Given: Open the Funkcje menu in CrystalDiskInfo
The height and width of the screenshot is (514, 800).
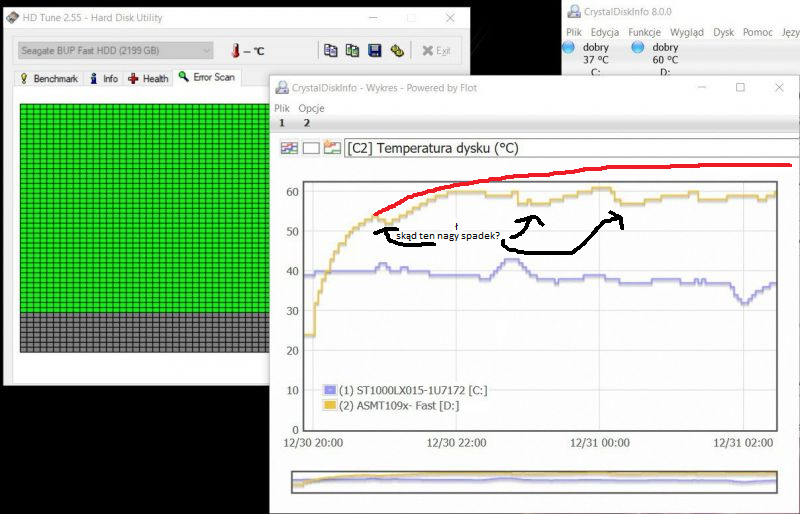Looking at the screenshot, I should [644, 32].
